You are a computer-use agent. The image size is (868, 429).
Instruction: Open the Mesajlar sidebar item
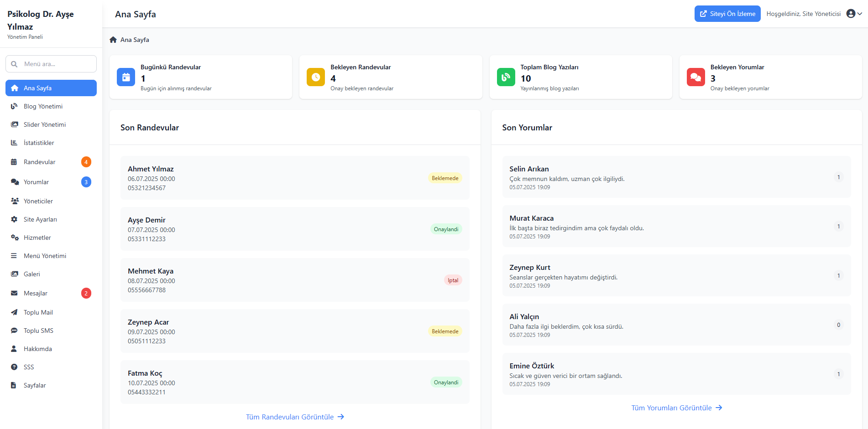[x=36, y=293]
